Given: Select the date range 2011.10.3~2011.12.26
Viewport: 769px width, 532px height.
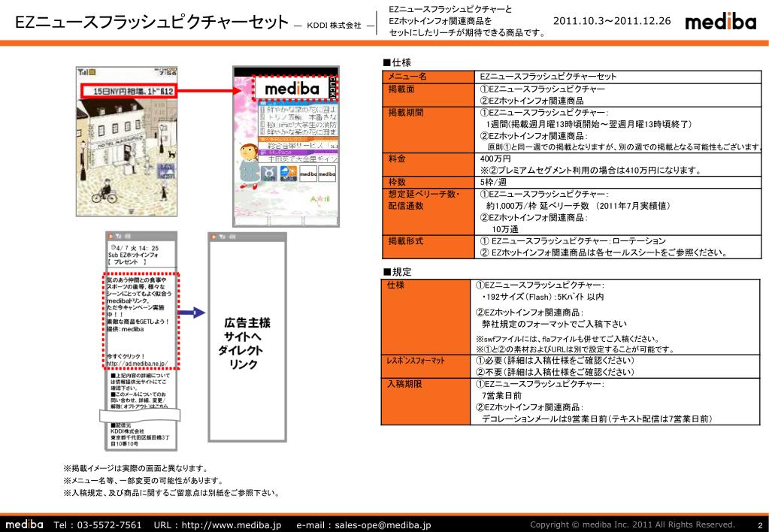Looking at the screenshot, I should (612, 21).
